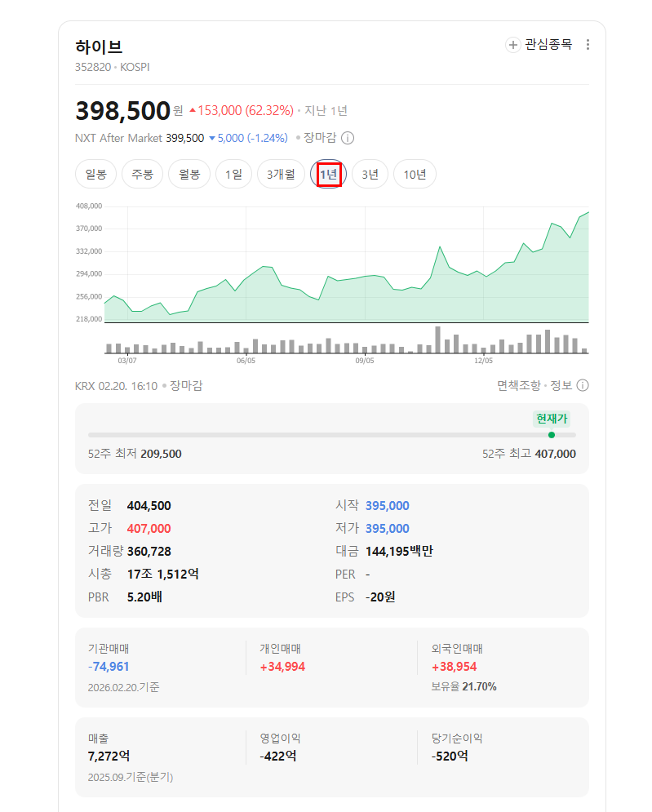Click the 외국인매매 +38,954 value

pos(455,667)
